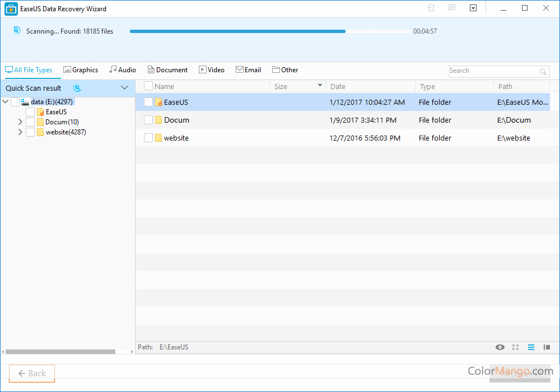
Task: Click into the Search input field
Action: [x=493, y=71]
